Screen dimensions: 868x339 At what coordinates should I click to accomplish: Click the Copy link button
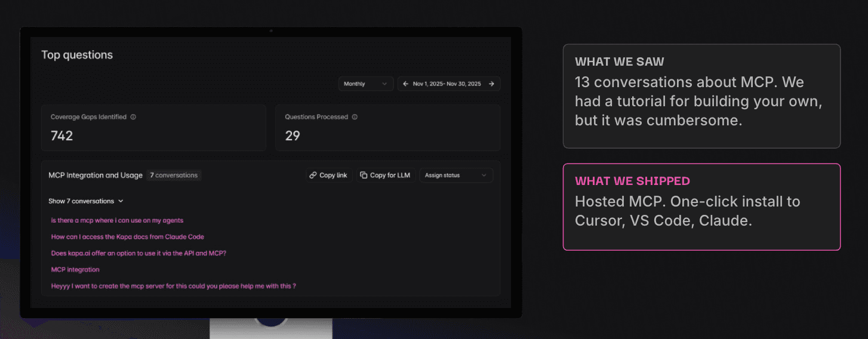pos(329,175)
